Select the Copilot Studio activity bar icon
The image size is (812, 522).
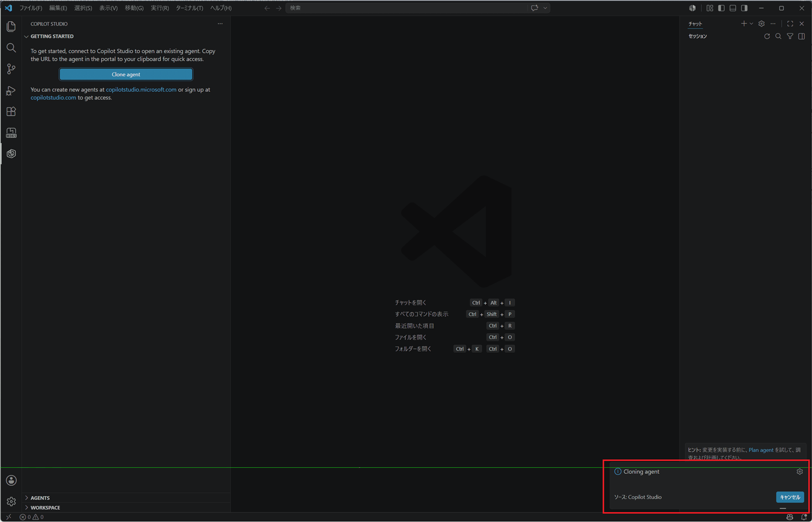11,154
